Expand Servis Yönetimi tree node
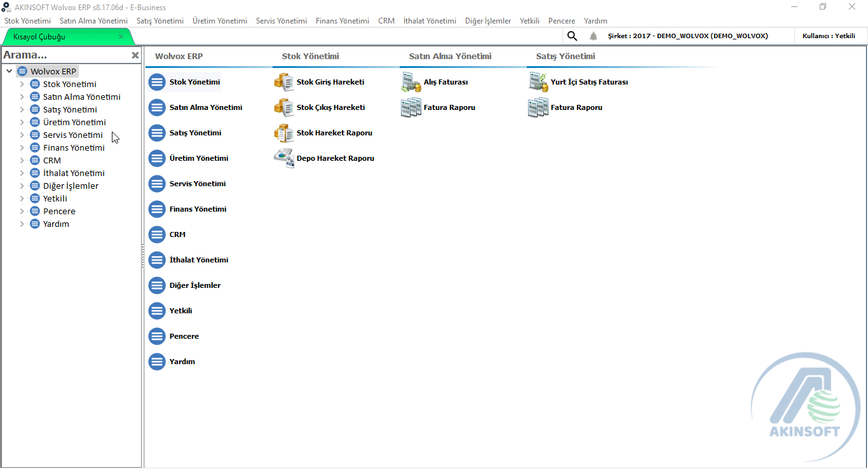 click(x=22, y=135)
